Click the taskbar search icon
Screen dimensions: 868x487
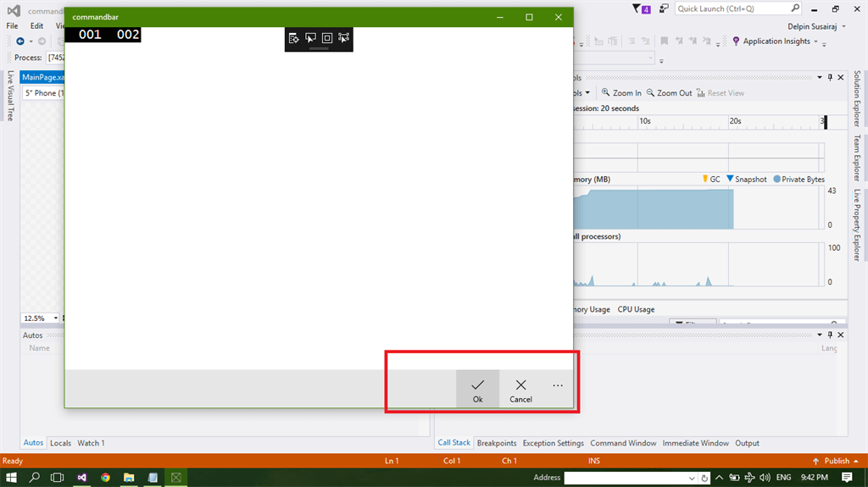click(34, 477)
